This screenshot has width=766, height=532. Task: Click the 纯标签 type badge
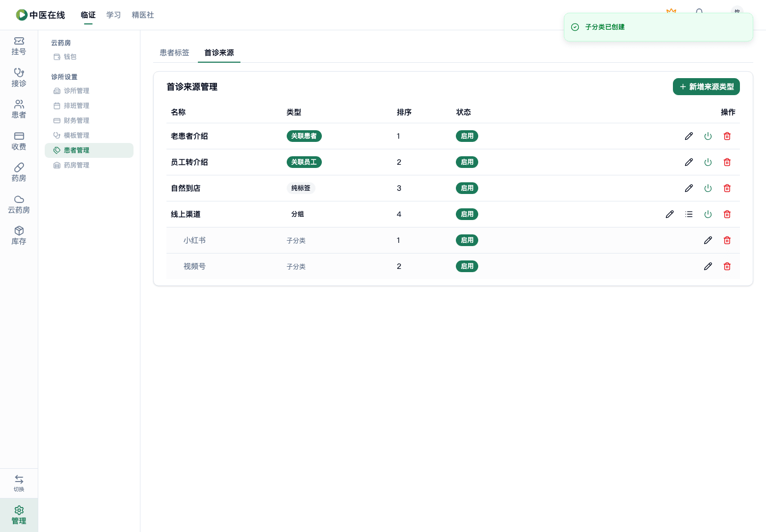point(301,188)
